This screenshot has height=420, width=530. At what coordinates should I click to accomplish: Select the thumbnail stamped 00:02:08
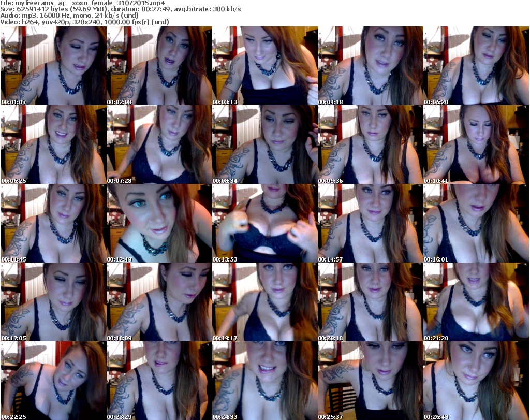159,66
